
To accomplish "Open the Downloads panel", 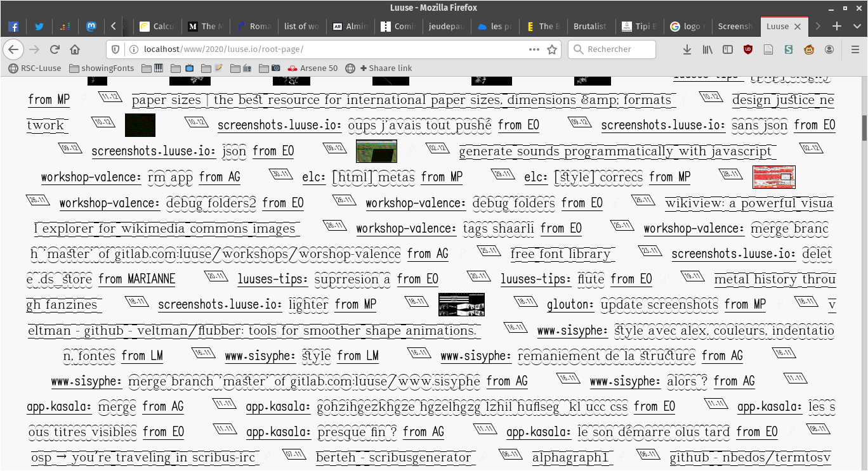I will (687, 49).
